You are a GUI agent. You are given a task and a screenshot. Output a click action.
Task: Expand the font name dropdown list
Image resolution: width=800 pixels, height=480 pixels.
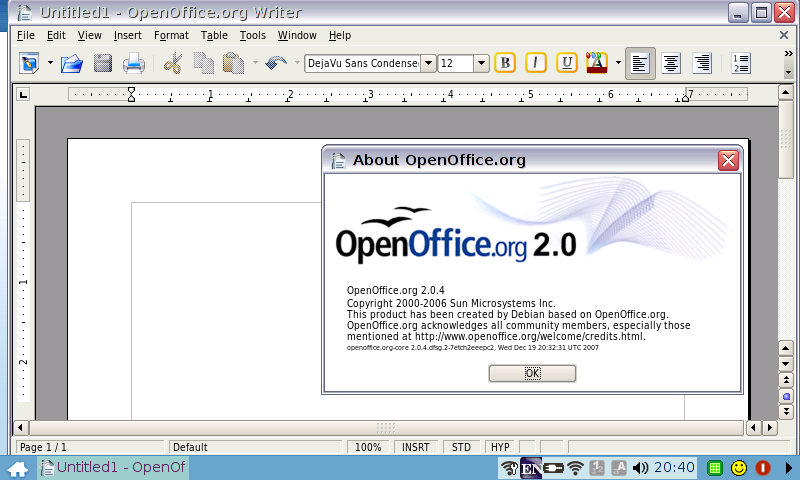429,63
